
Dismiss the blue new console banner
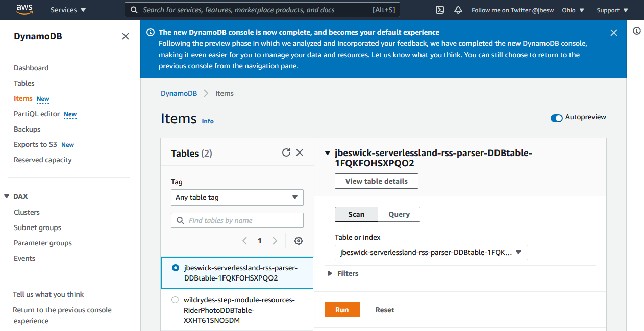[x=613, y=33]
